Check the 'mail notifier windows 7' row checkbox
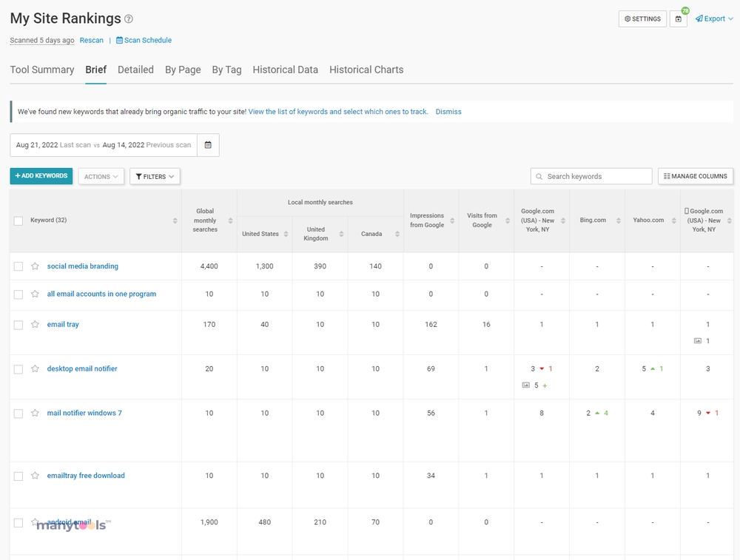 click(18, 414)
